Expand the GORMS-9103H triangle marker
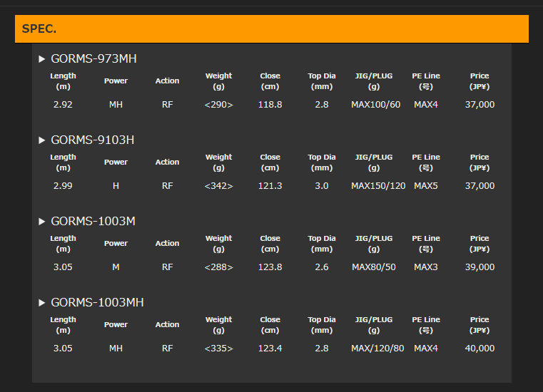 42,140
